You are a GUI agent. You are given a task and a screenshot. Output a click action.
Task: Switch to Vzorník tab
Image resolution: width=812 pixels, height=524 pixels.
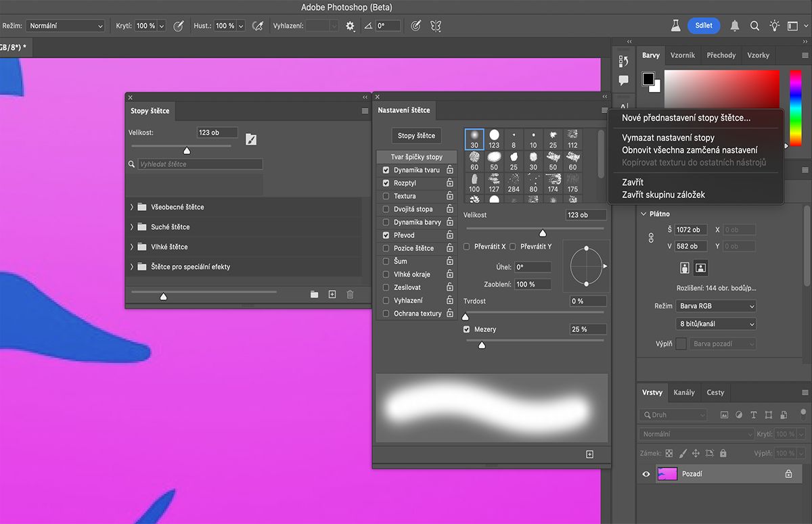click(x=682, y=55)
